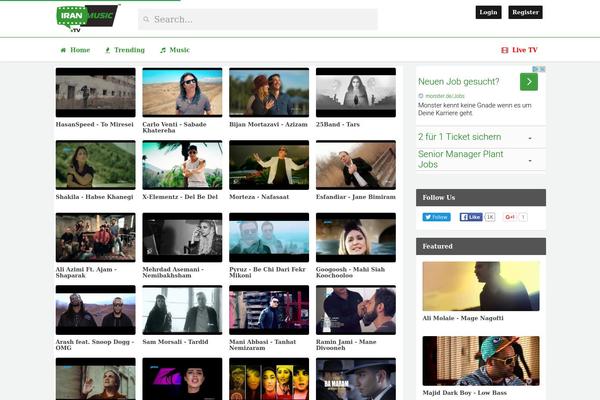Image resolution: width=600 pixels, height=400 pixels.
Task: Click title text Ali Molaie - Mage Nagofti
Action: 463,318
